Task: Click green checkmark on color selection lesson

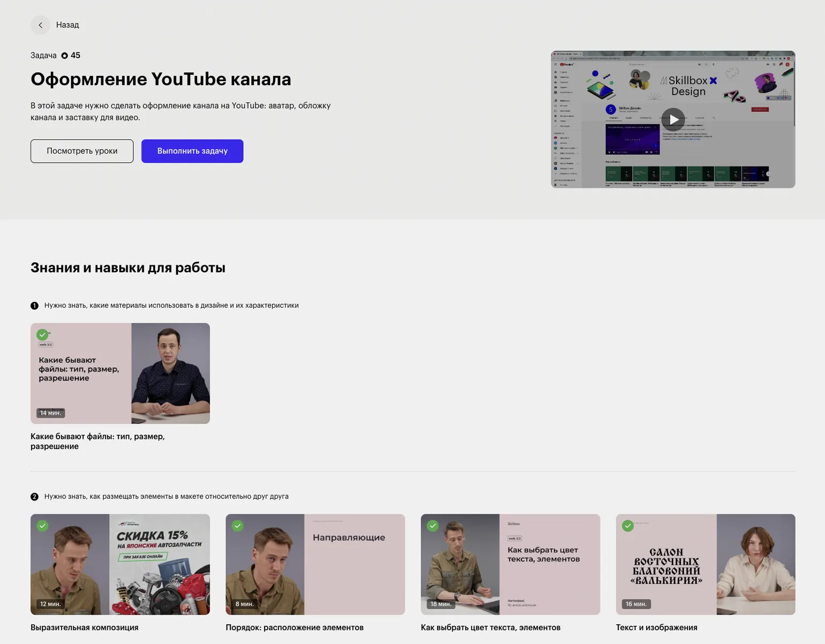Action: pos(432,526)
